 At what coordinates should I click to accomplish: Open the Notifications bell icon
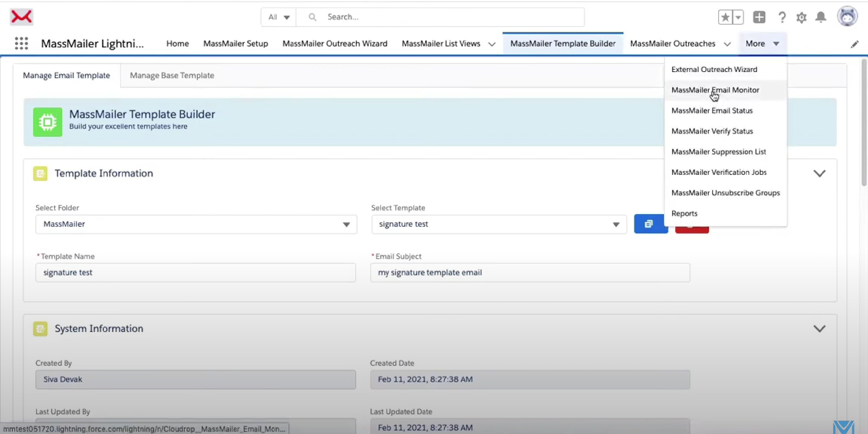tap(821, 17)
